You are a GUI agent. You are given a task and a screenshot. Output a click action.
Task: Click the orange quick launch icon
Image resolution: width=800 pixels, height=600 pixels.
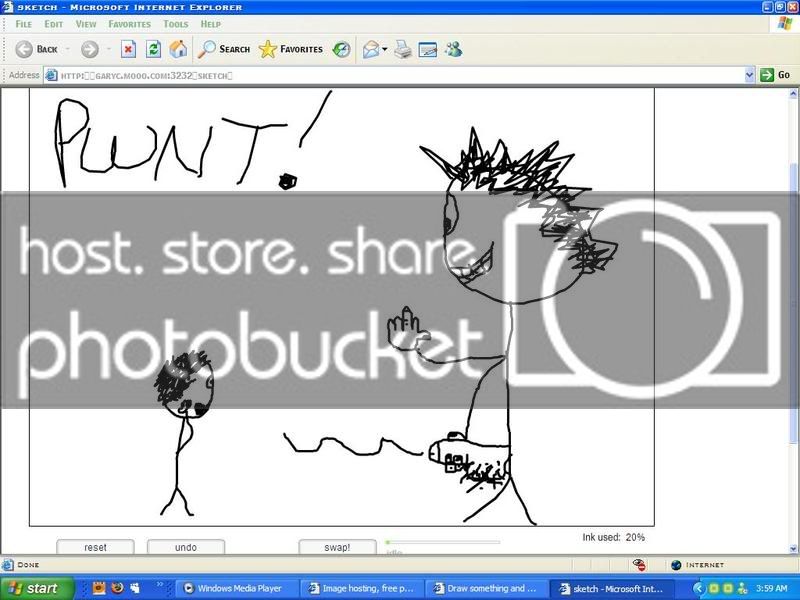point(98,588)
